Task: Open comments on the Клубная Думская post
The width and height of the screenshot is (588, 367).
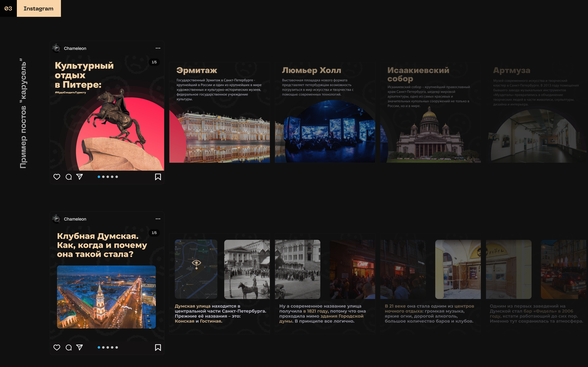Action: (69, 347)
